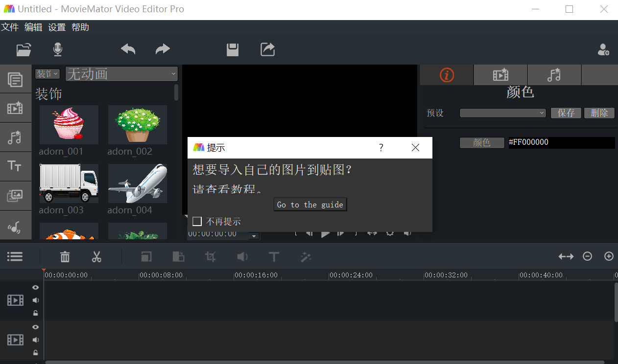This screenshot has width=618, height=364.
Task: Lock the second video track
Action: coord(35,352)
